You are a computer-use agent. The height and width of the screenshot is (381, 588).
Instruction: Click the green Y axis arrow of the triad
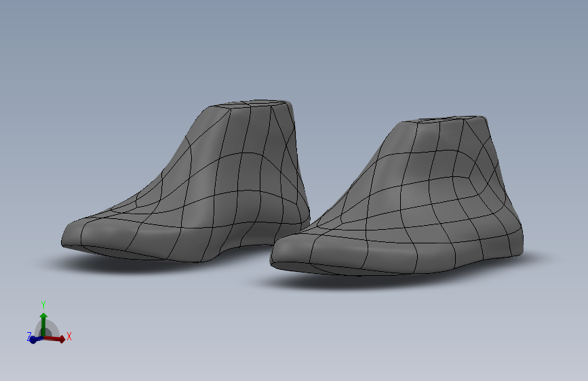point(43,324)
